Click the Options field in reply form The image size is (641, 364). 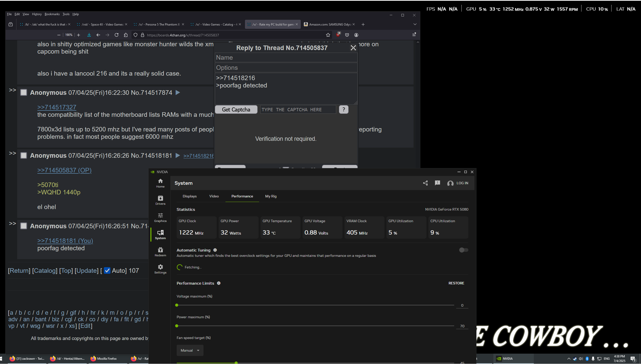[286, 67]
